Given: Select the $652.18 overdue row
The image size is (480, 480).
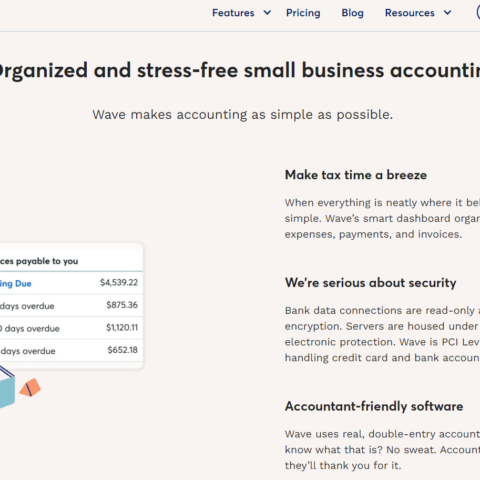Looking at the screenshot, I should tap(71, 350).
